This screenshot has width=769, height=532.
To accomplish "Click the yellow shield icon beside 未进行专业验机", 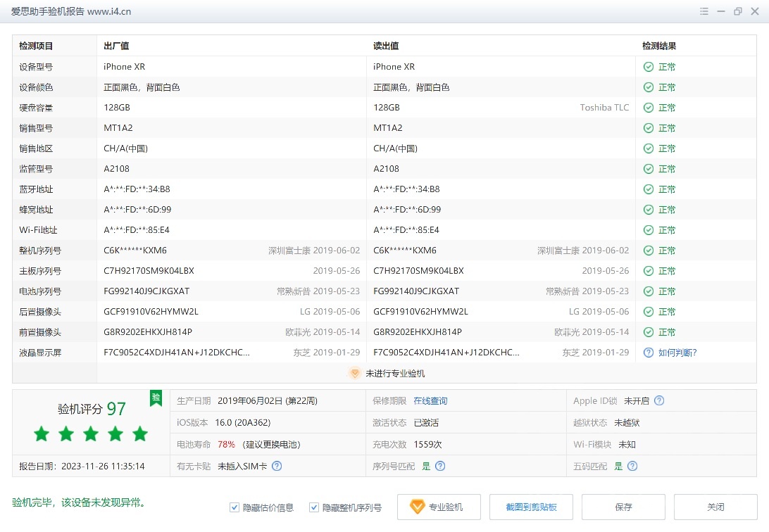I will pyautogui.click(x=355, y=374).
